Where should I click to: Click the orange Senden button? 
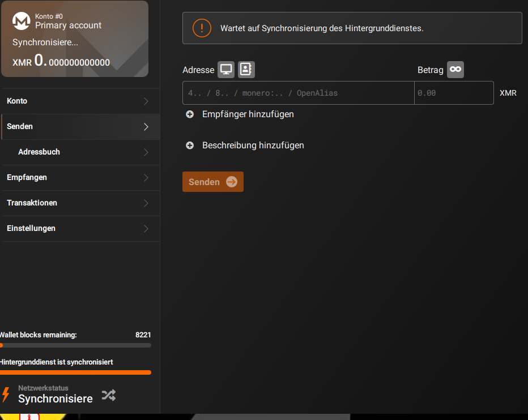click(x=213, y=182)
